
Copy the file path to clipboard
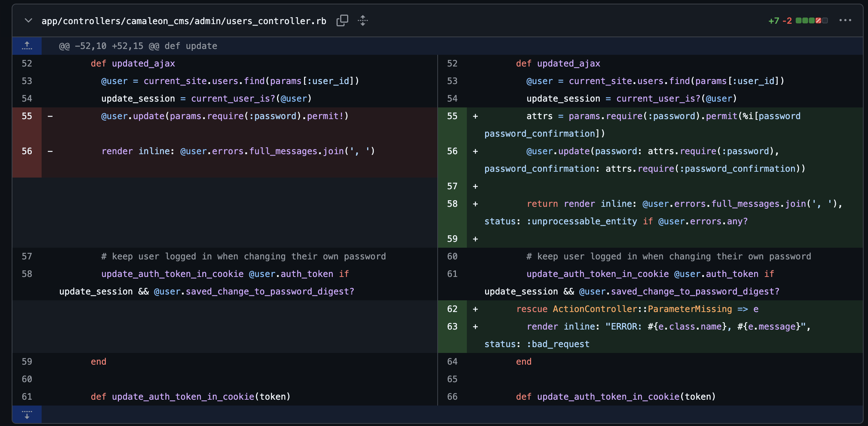coord(342,21)
